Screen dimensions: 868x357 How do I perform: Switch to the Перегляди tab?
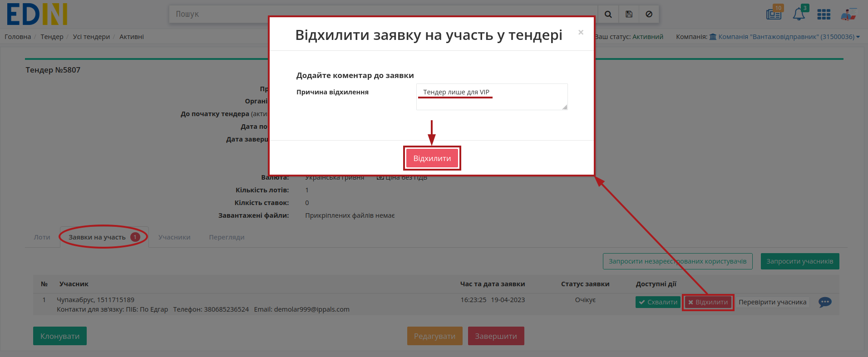[x=227, y=237]
